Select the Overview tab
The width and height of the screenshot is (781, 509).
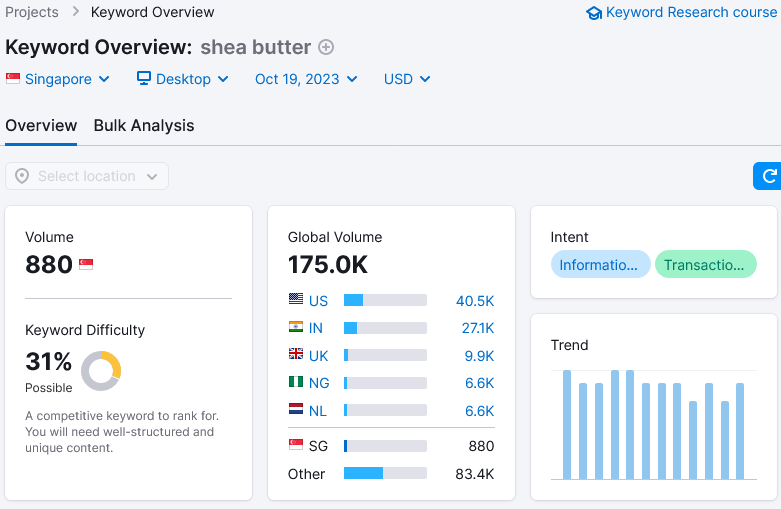(41, 125)
